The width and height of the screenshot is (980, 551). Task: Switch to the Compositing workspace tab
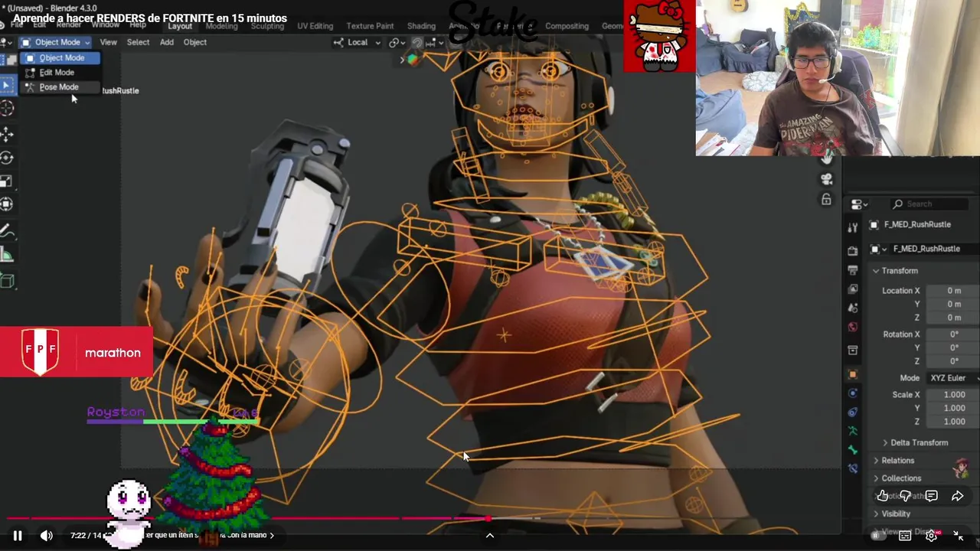point(567,26)
